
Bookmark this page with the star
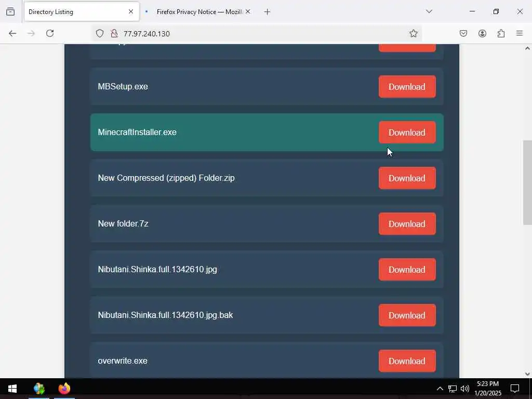(x=413, y=33)
